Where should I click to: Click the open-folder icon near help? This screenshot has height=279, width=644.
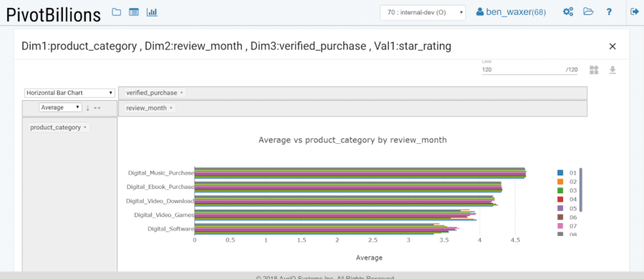click(589, 12)
